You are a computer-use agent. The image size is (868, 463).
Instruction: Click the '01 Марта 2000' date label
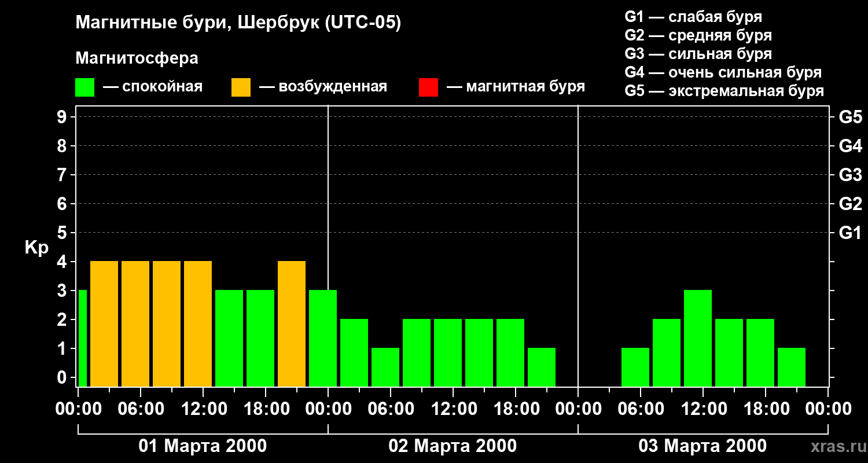pos(203,446)
